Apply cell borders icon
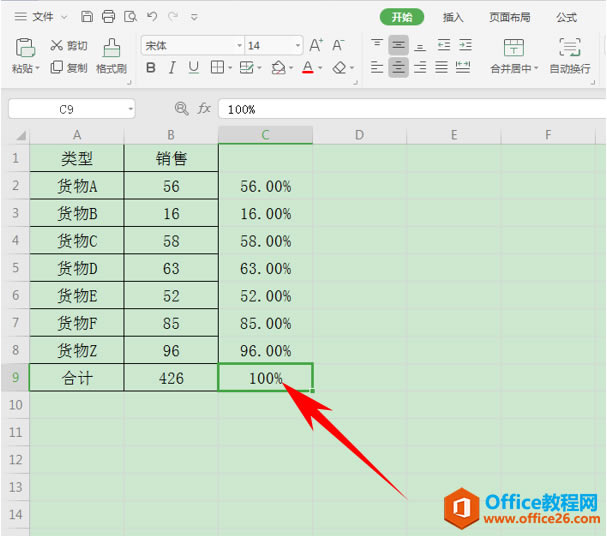Viewport: 607px width, 536px height. pos(217,67)
